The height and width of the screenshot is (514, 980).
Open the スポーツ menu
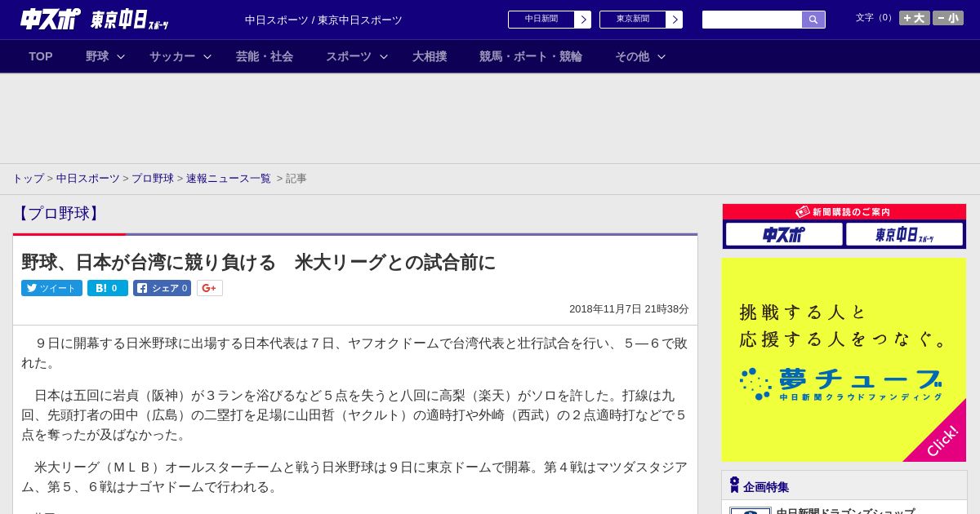pyautogui.click(x=349, y=56)
